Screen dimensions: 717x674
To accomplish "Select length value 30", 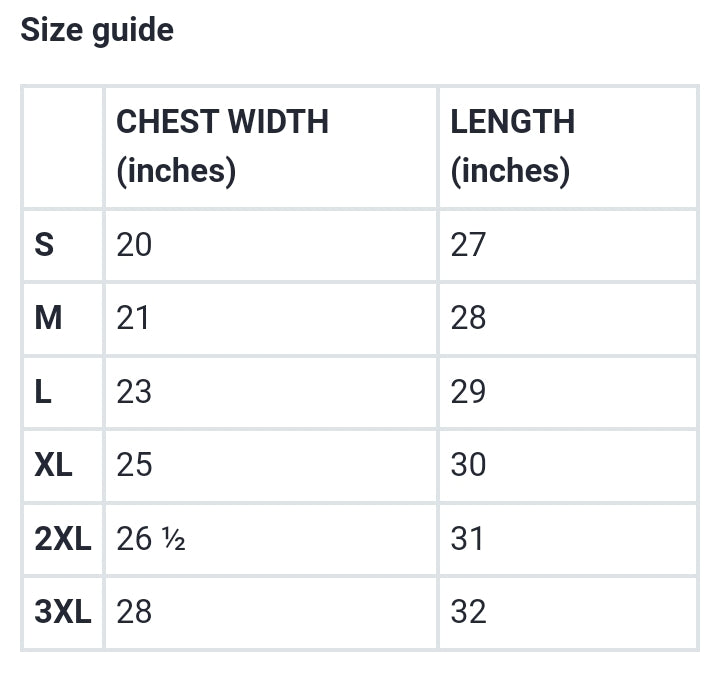I will (x=468, y=465).
